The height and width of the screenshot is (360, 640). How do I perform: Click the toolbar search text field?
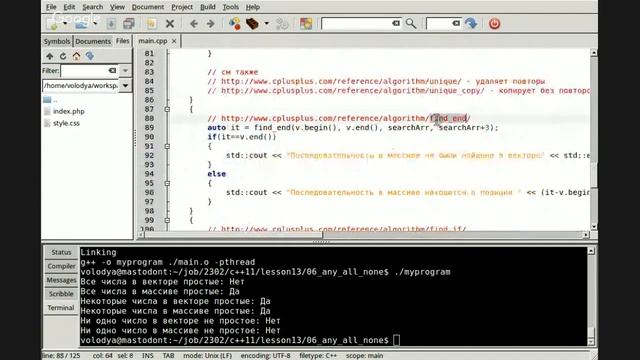point(357,24)
